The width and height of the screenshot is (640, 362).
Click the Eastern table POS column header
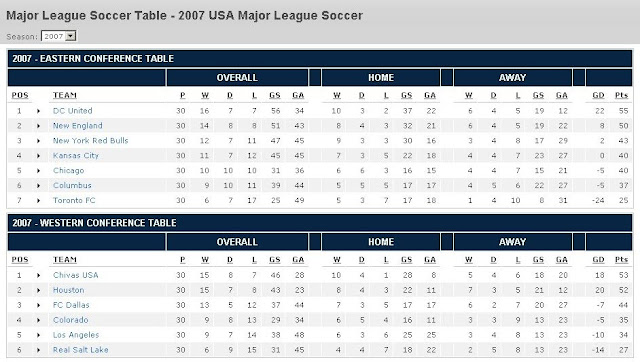click(20, 95)
